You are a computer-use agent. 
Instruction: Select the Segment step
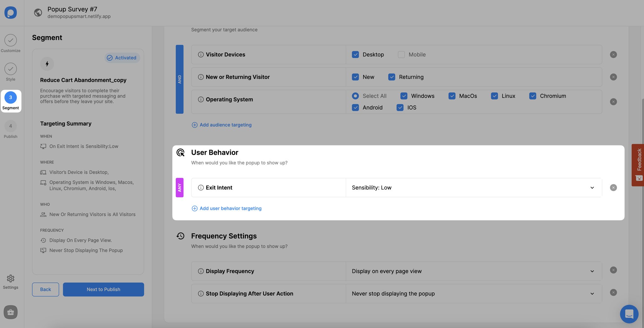click(x=10, y=101)
